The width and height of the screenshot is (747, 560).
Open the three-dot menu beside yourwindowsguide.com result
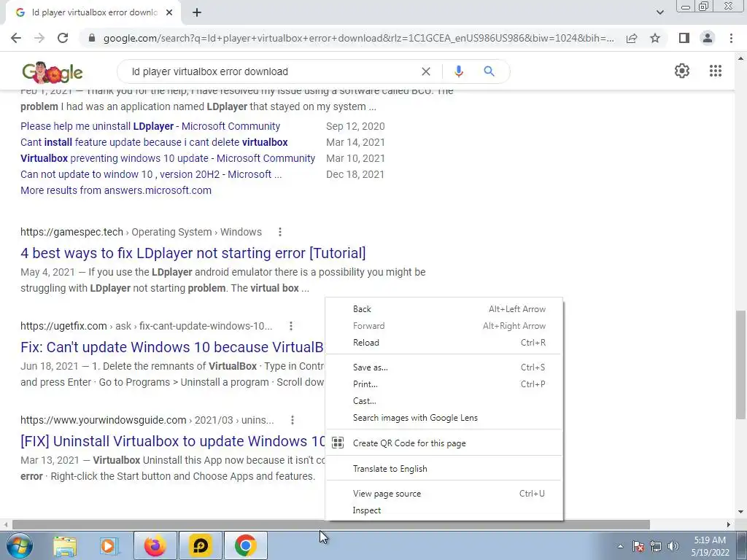[x=293, y=420]
